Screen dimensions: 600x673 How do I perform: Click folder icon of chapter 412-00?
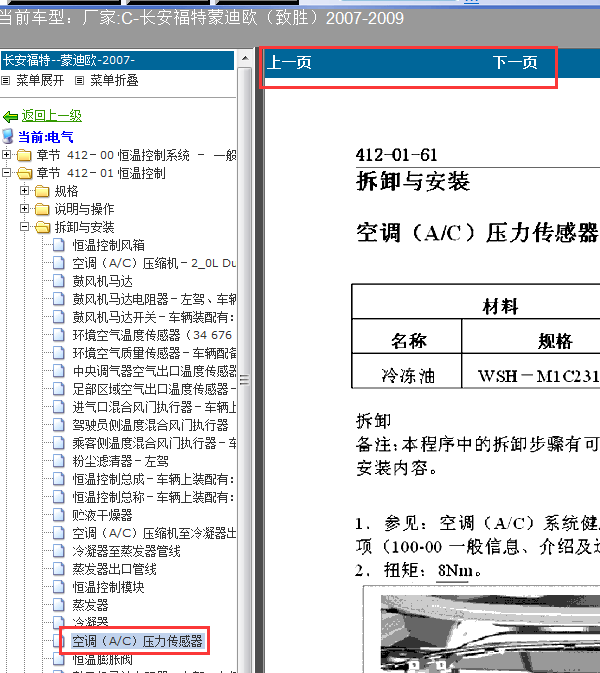tap(24, 155)
